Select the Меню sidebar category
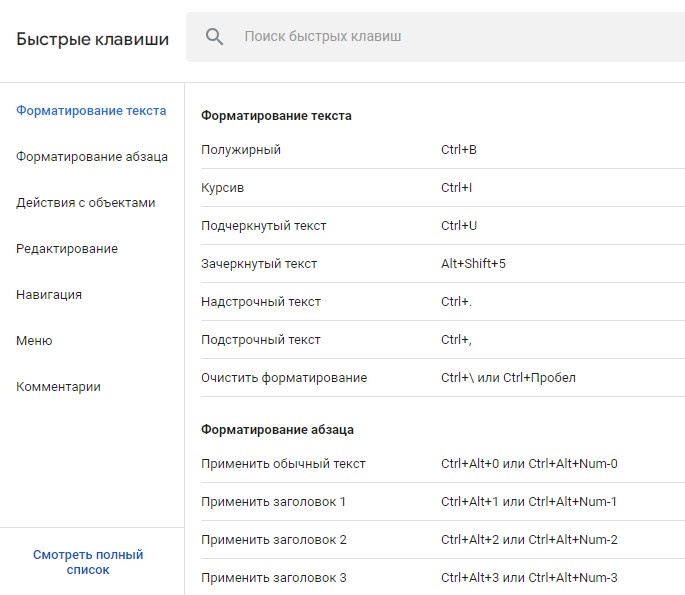 point(34,341)
